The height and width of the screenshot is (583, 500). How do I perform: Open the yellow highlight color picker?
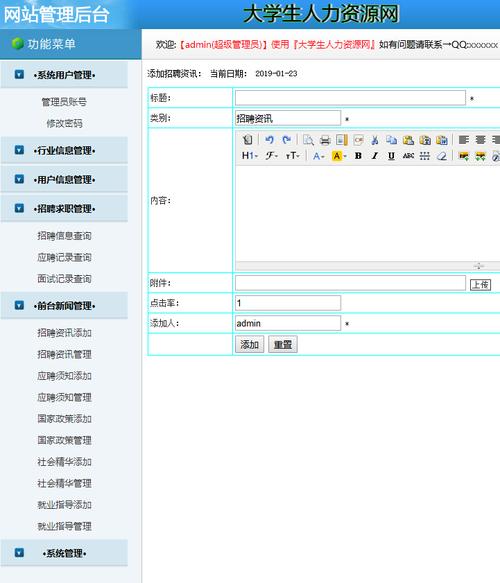click(x=339, y=156)
